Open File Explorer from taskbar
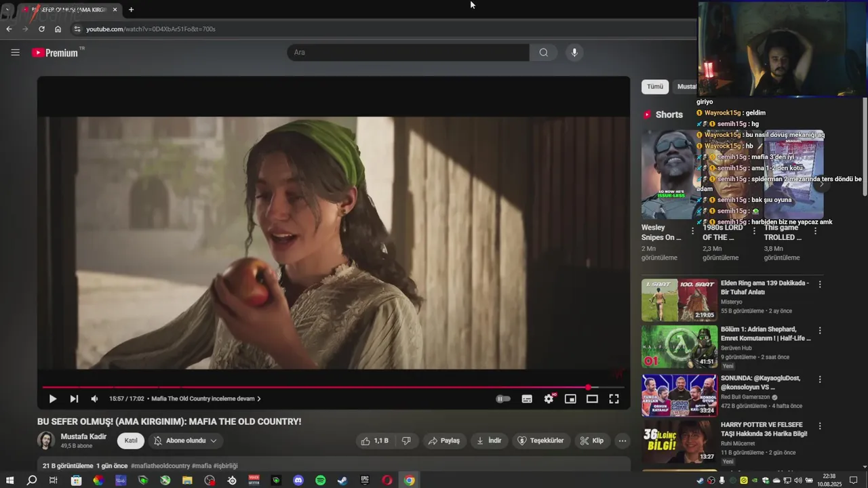This screenshot has height=488, width=868. click(187, 481)
